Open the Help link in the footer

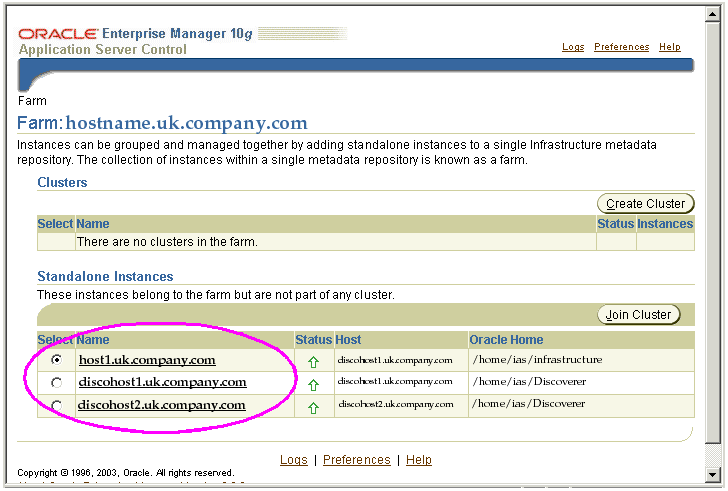[x=419, y=460]
